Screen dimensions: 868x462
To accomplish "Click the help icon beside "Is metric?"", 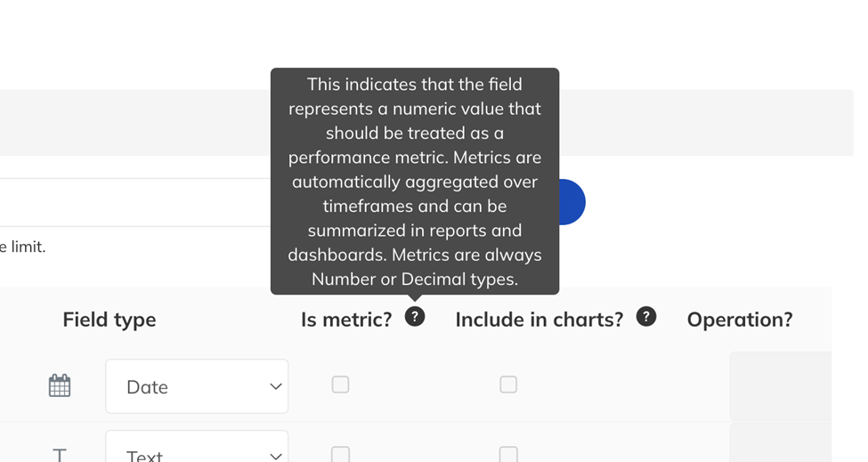I will click(x=415, y=317).
